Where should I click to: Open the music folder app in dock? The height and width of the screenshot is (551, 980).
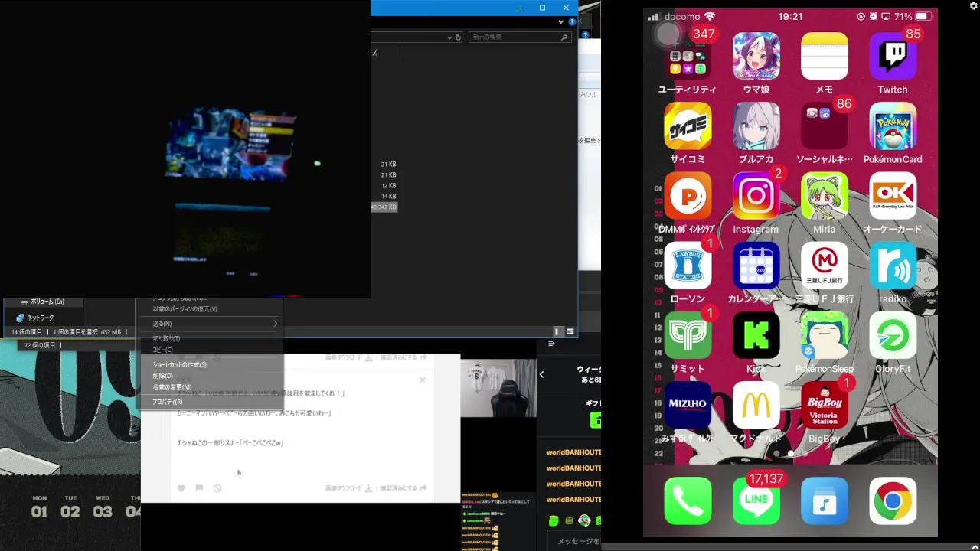click(824, 501)
